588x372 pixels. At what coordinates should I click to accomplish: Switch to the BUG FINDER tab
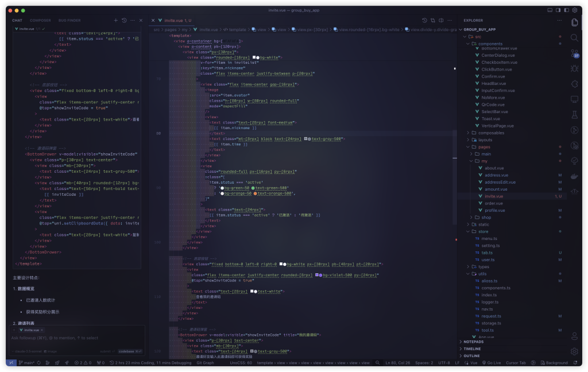(x=69, y=21)
